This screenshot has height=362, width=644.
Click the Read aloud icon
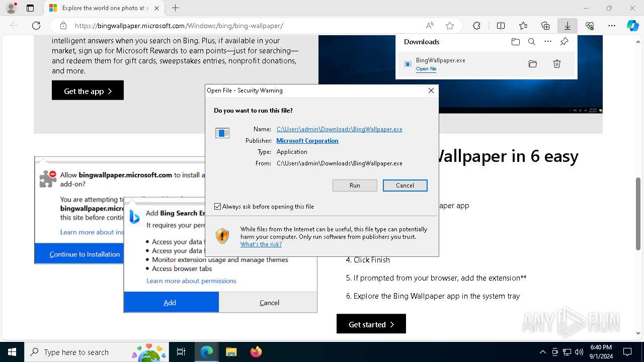click(x=430, y=26)
